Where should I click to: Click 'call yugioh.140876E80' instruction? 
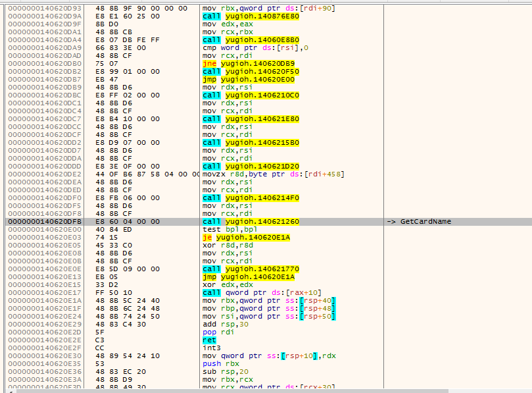[251, 16]
